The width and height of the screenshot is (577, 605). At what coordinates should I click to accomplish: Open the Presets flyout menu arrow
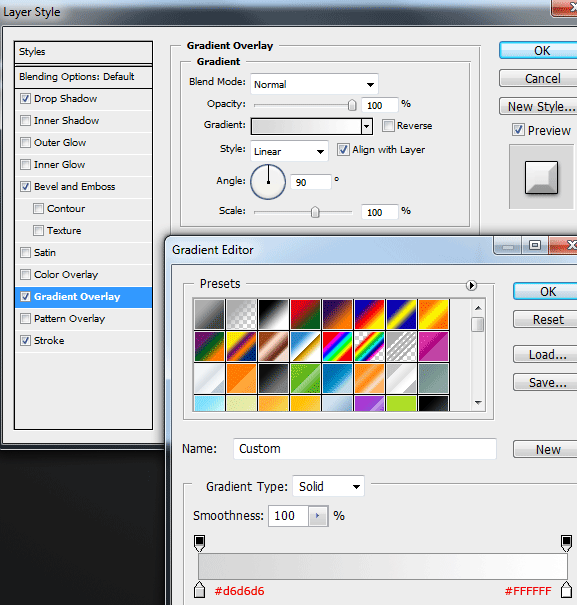471,286
